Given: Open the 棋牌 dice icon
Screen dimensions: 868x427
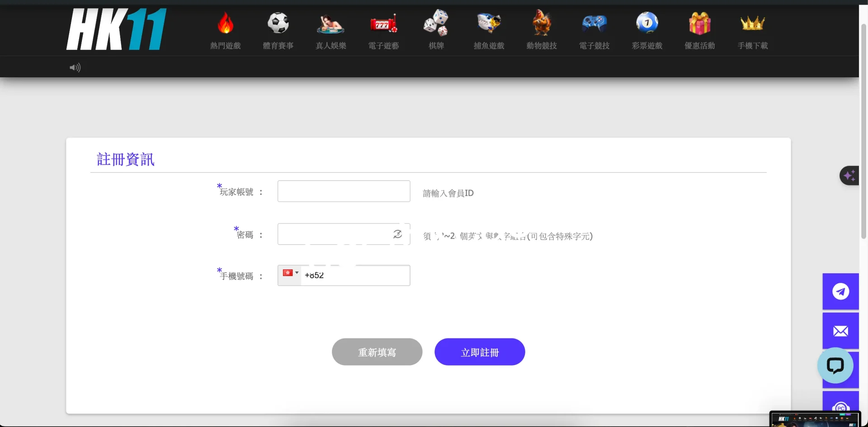Looking at the screenshot, I should point(436,23).
